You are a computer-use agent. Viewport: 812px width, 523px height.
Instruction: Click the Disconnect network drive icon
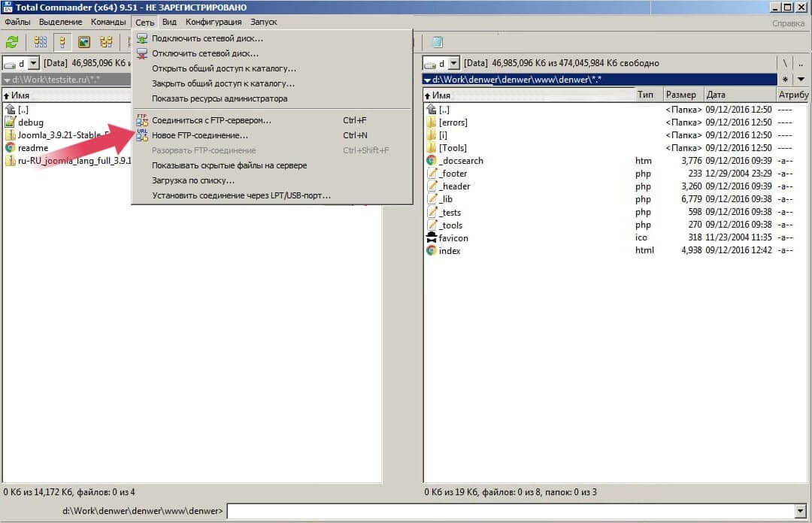pyautogui.click(x=141, y=53)
